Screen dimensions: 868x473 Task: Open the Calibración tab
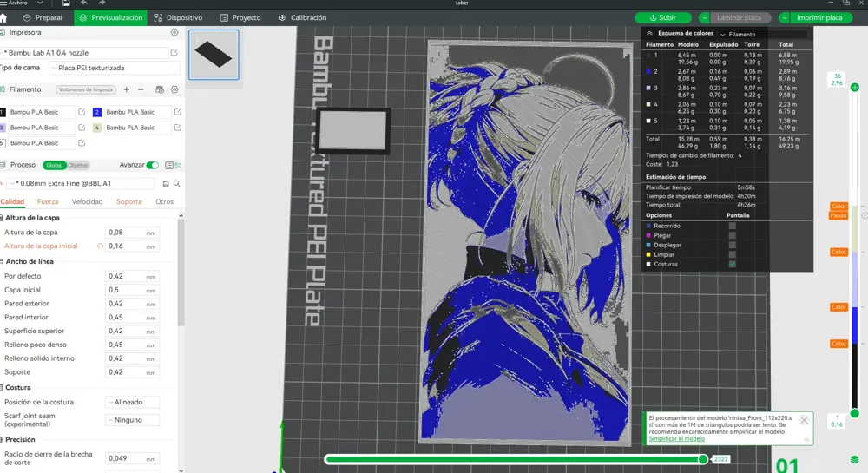click(302, 17)
